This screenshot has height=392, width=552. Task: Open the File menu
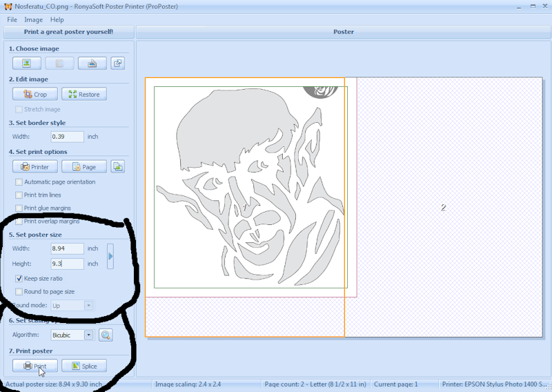tap(12, 20)
